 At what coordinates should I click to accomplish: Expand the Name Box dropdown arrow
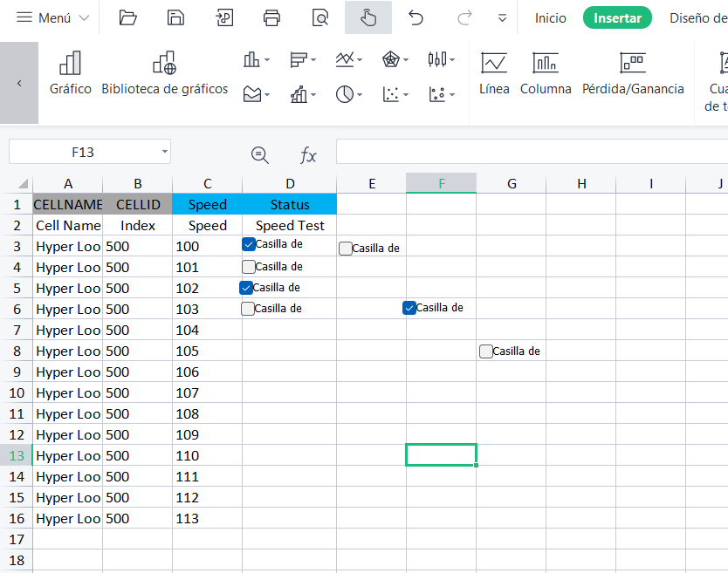(164, 152)
